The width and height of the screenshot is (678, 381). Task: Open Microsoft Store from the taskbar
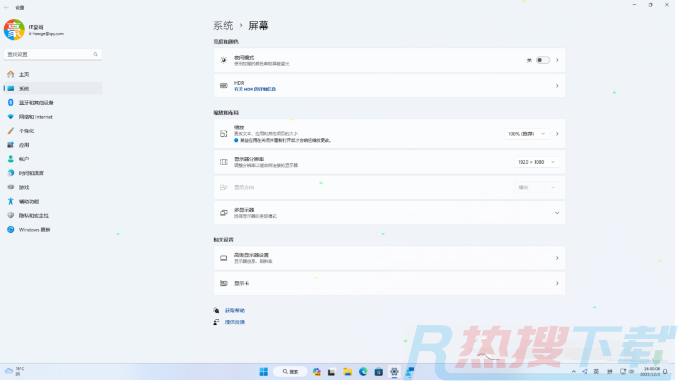pos(379,372)
